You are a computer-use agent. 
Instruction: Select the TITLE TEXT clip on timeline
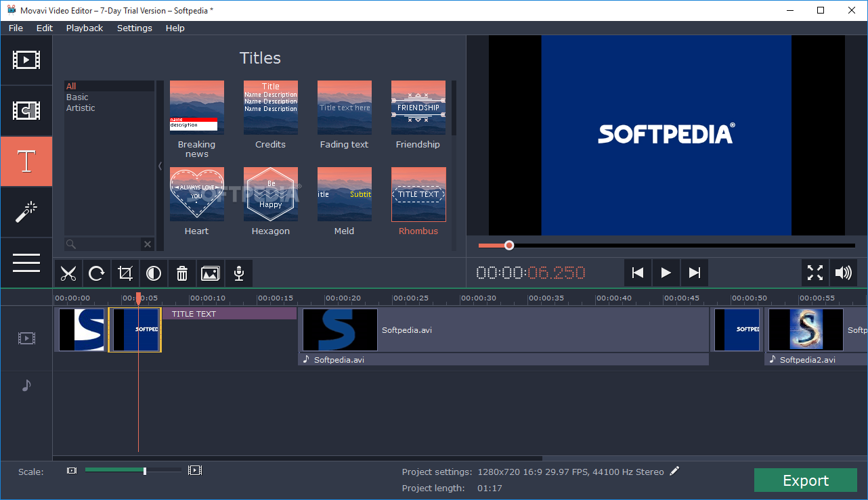pyautogui.click(x=230, y=314)
